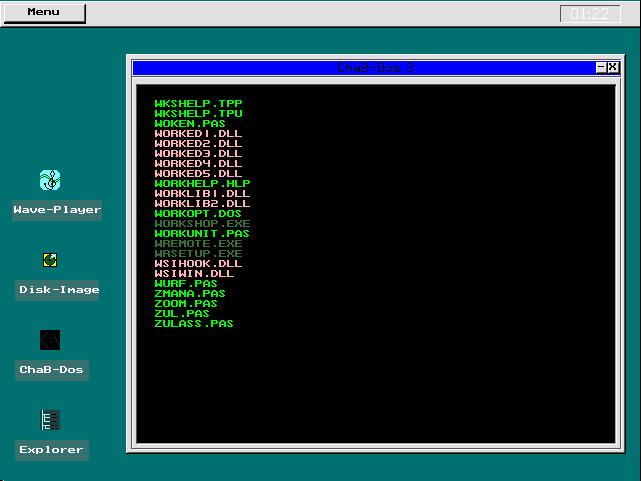
Task: Select the Disk-Image text label
Action: [x=58, y=290]
